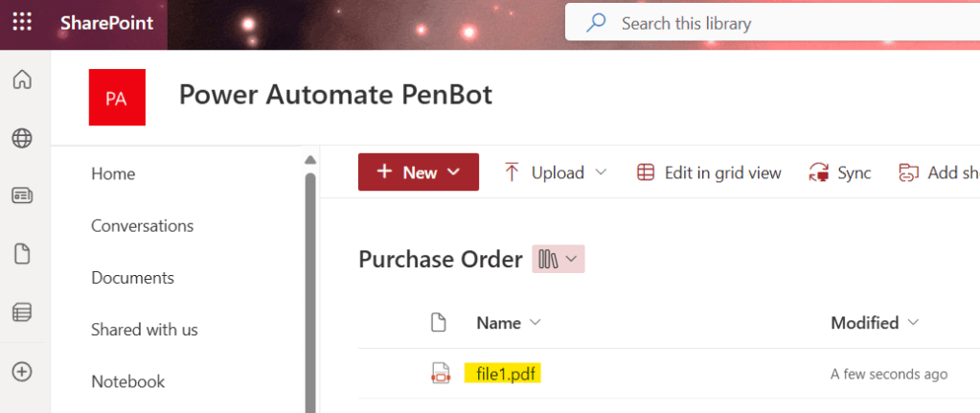Open Documents in the site navigation

point(132,278)
